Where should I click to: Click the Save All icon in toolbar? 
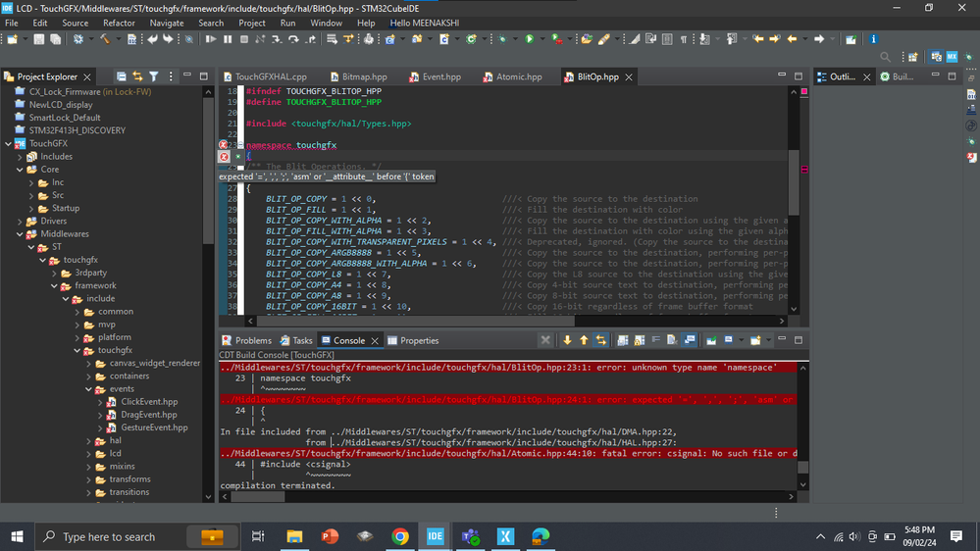(x=56, y=39)
